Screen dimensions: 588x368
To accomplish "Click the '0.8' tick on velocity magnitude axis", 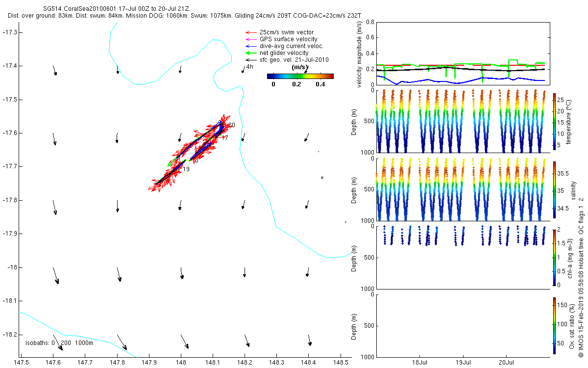I will point(370,23).
